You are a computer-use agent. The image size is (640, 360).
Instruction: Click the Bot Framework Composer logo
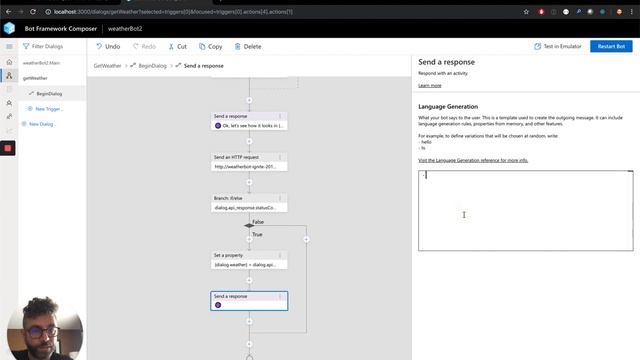[9, 29]
